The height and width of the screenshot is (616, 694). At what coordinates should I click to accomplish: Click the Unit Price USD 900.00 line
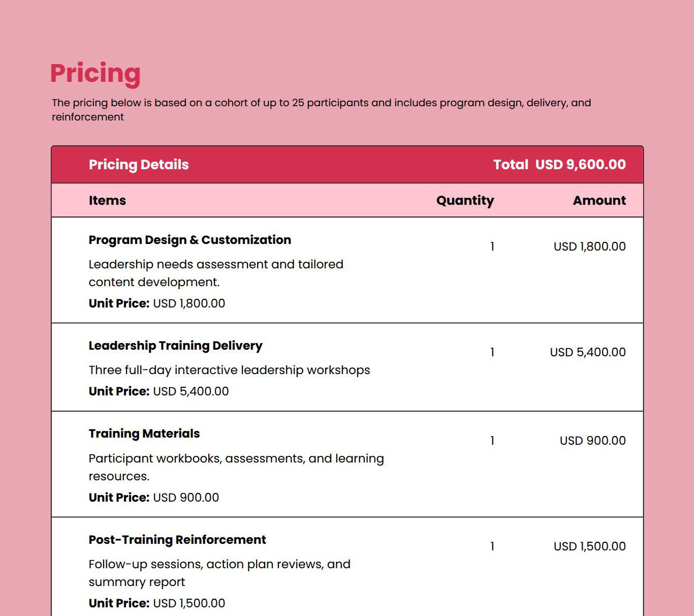pos(153,498)
